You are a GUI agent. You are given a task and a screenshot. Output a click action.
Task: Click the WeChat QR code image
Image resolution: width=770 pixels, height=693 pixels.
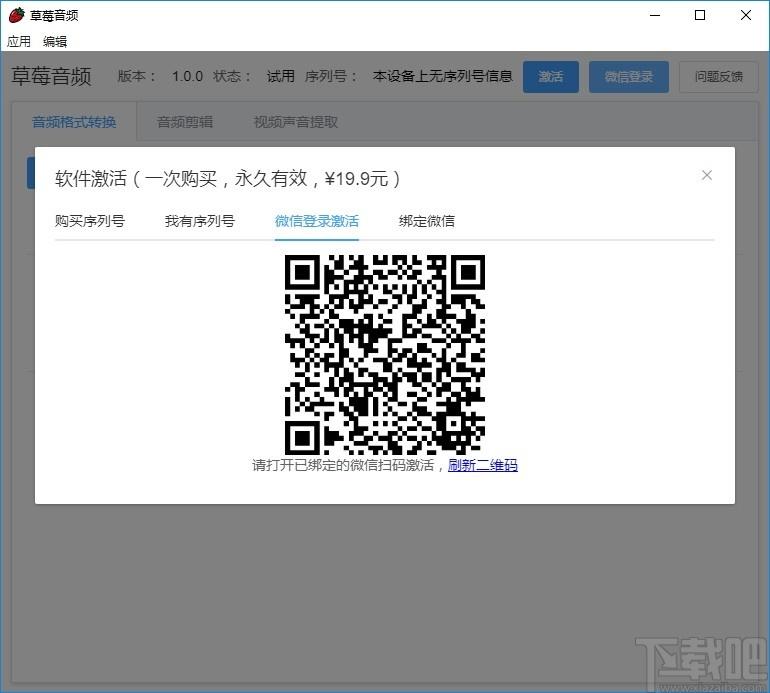(385, 354)
